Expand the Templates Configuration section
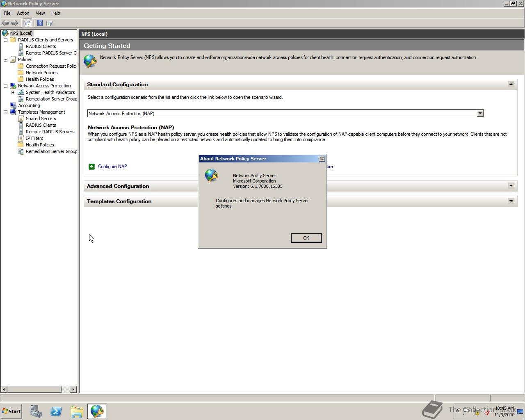This screenshot has height=420, width=525. click(511, 201)
